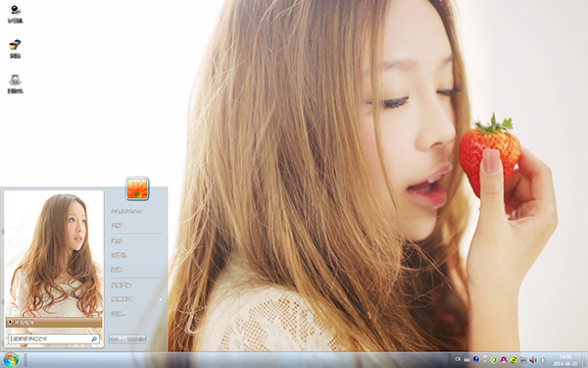Screen dimensions: 588x368
Task: Expand the All Programs brown bar
Action: [x=54, y=322]
